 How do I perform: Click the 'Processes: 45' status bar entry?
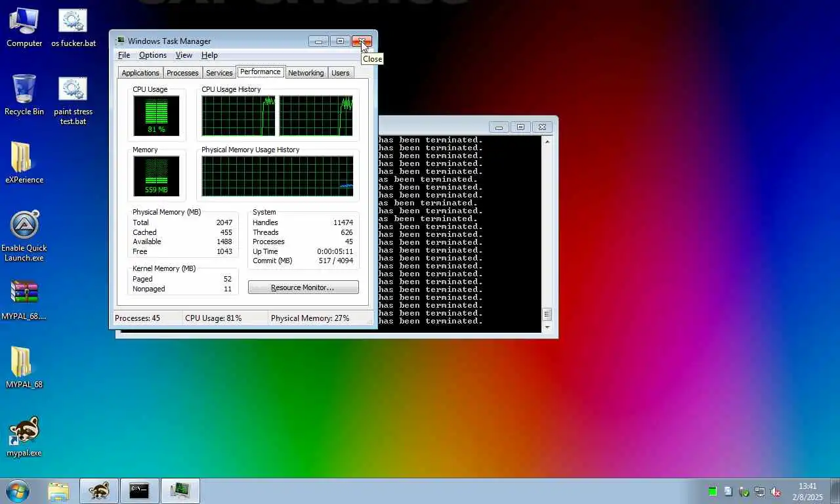pos(138,318)
